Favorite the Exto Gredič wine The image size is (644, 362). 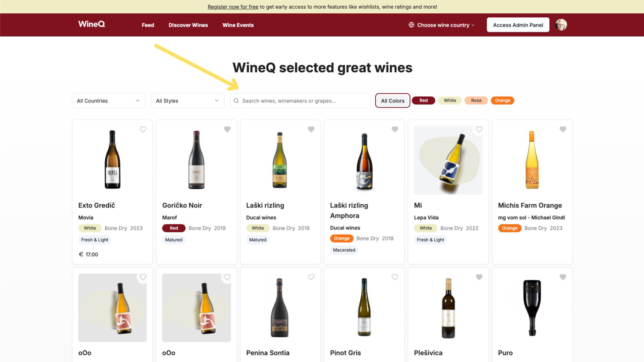pyautogui.click(x=143, y=129)
